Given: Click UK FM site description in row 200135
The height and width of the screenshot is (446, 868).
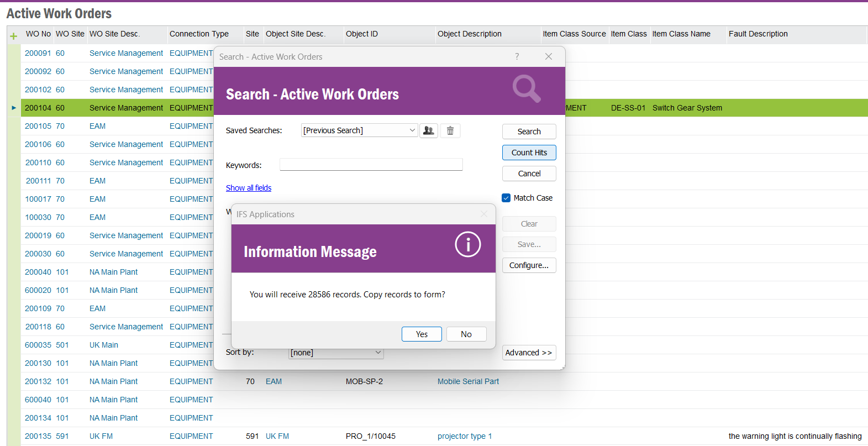Looking at the screenshot, I should [x=101, y=436].
